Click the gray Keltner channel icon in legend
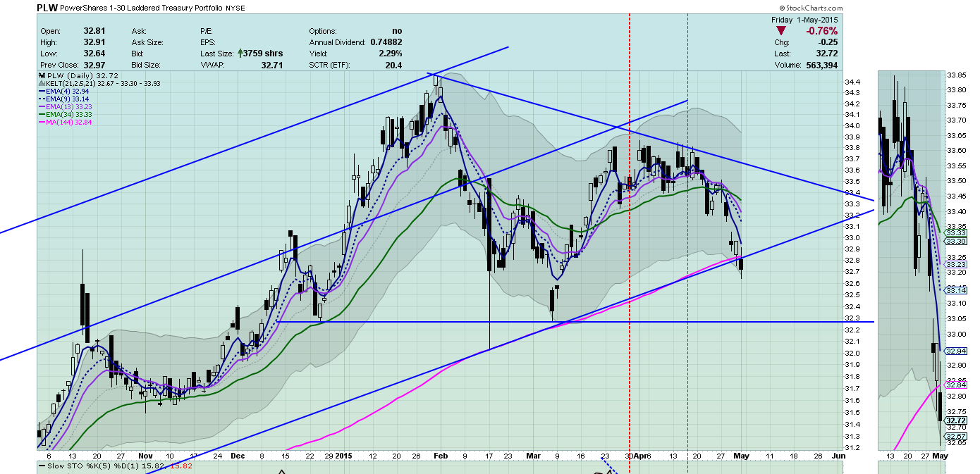980x474 pixels. click(40, 83)
